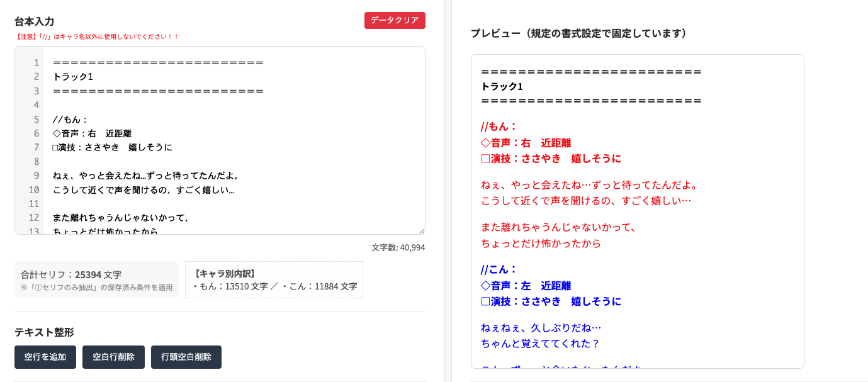868x382 pixels.
Task: Click the editor line トラック1
Action: (73, 77)
